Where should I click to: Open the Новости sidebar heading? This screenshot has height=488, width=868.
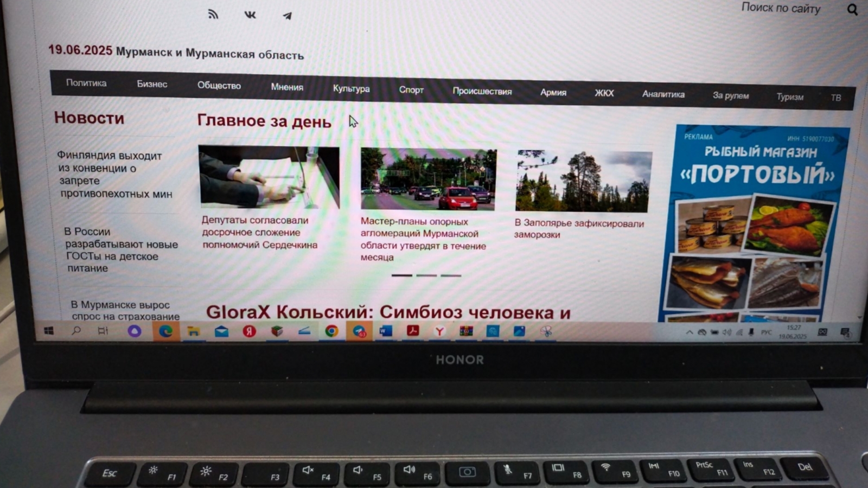click(89, 118)
